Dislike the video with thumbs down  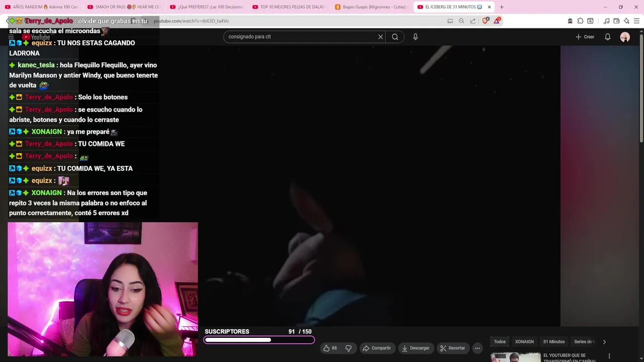348,348
